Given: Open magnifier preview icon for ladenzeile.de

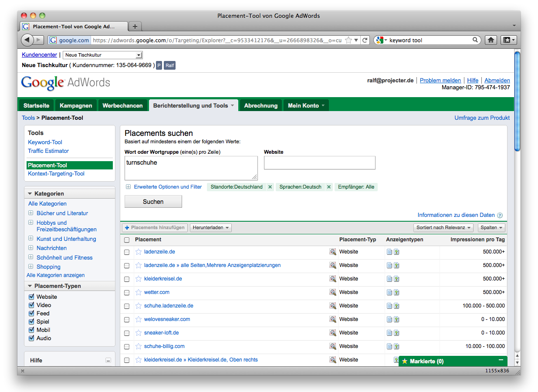Looking at the screenshot, I should 333,252.
